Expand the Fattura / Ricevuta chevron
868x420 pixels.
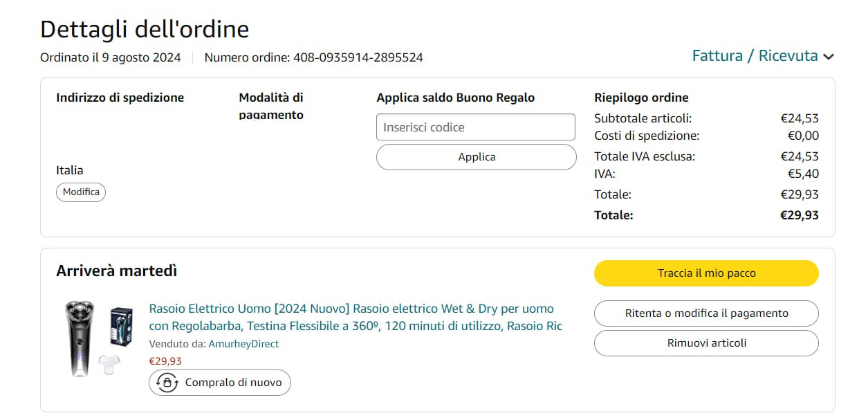pos(828,57)
